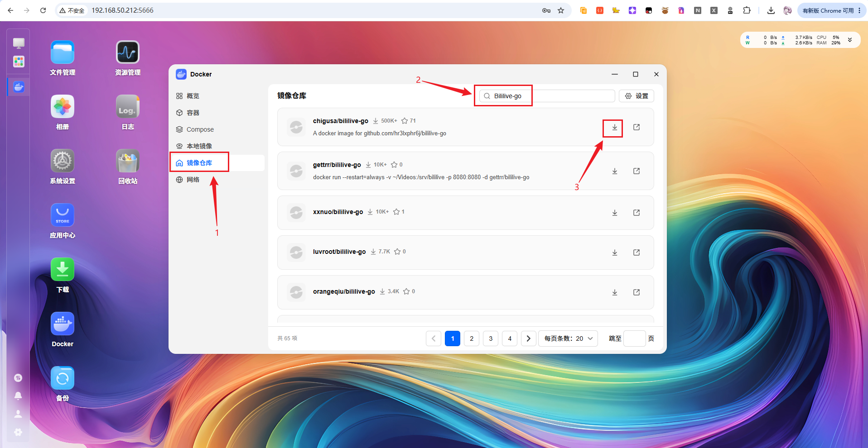Expand the system monitor widget chevron

[850, 40]
